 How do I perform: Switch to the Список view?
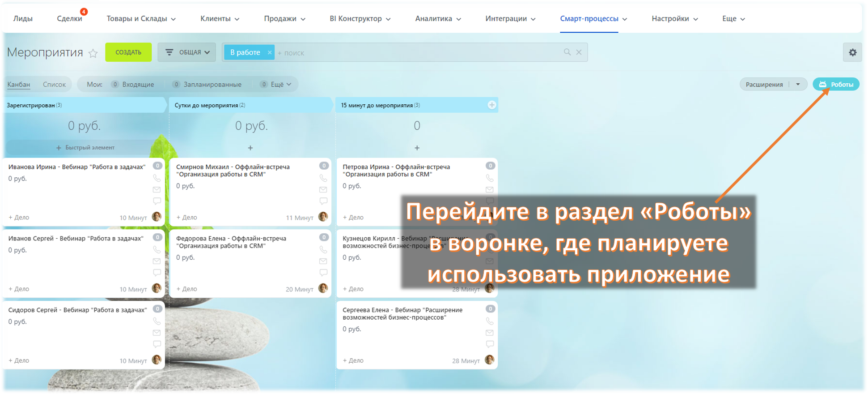pyautogui.click(x=54, y=84)
